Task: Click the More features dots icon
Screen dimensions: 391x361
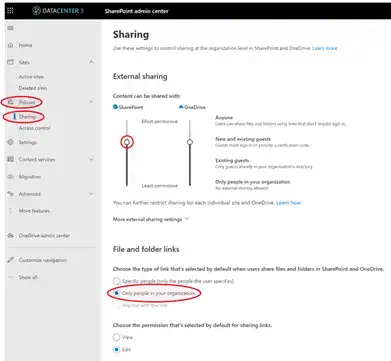Action: pyautogui.click(x=11, y=211)
